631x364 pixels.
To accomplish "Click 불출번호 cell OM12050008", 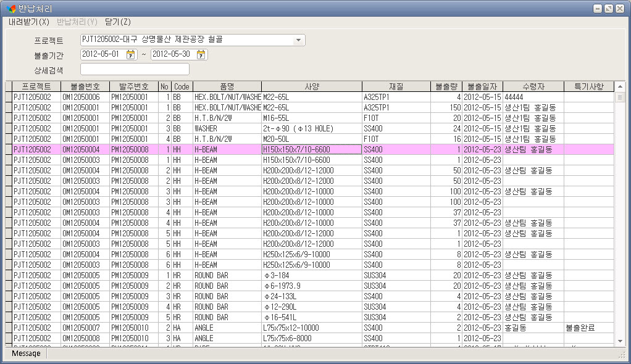I will [x=85, y=338].
